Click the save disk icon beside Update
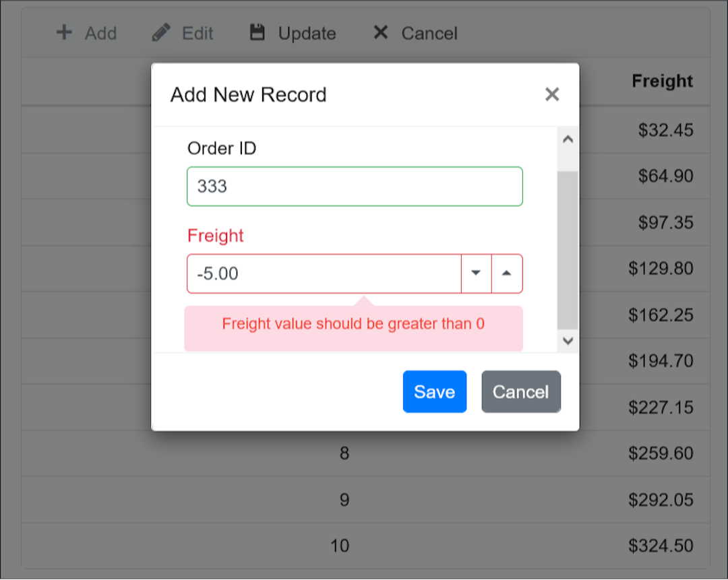The image size is (728, 580). (x=258, y=31)
